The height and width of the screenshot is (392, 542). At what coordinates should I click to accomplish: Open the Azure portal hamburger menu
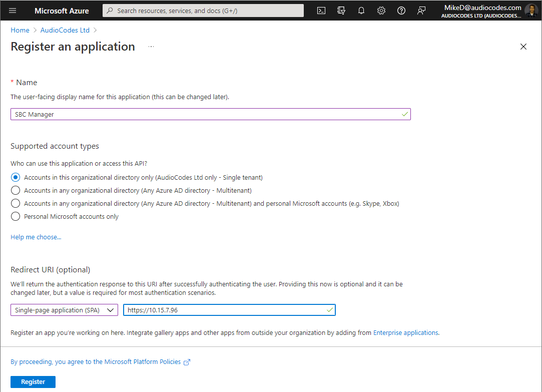13,11
